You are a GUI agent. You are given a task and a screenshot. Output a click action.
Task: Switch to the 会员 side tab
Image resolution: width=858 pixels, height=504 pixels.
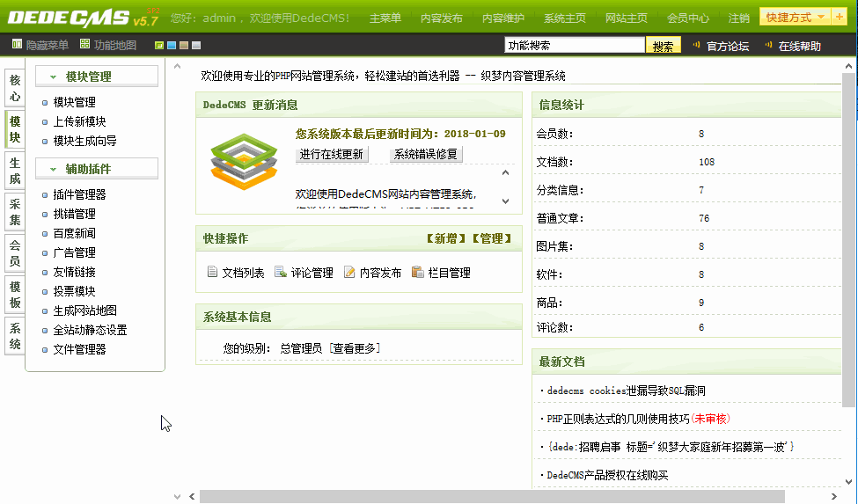tap(15, 253)
